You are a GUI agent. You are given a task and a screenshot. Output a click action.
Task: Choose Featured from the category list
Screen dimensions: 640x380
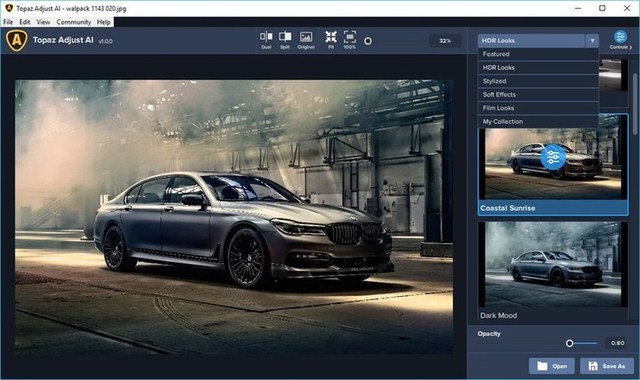(538, 54)
